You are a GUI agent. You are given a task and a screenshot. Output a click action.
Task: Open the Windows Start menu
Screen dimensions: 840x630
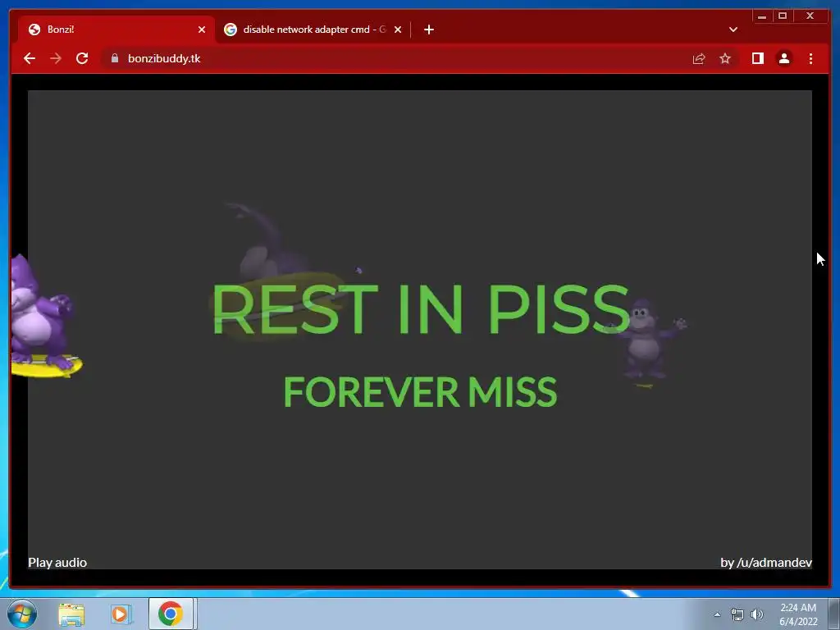point(22,614)
